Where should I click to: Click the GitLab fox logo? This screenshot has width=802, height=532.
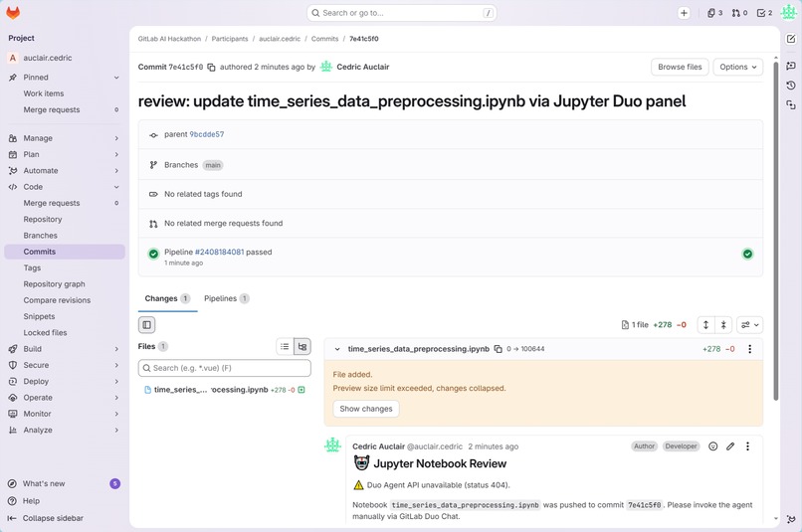pyautogui.click(x=13, y=13)
